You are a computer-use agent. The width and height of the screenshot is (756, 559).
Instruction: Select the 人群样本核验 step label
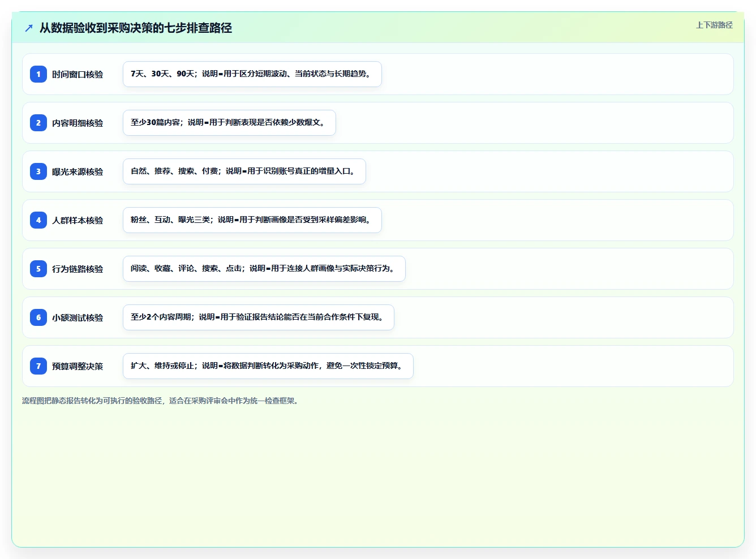pyautogui.click(x=78, y=220)
